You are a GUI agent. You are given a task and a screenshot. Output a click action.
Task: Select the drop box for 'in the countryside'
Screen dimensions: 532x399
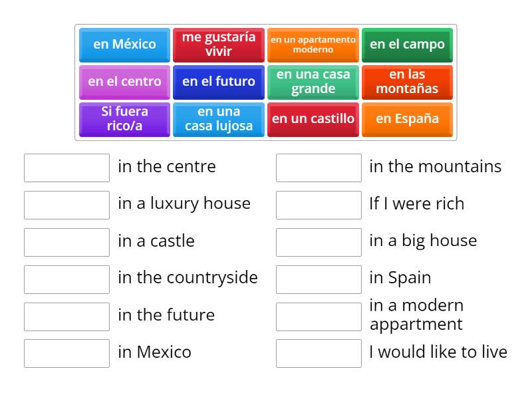(66, 279)
